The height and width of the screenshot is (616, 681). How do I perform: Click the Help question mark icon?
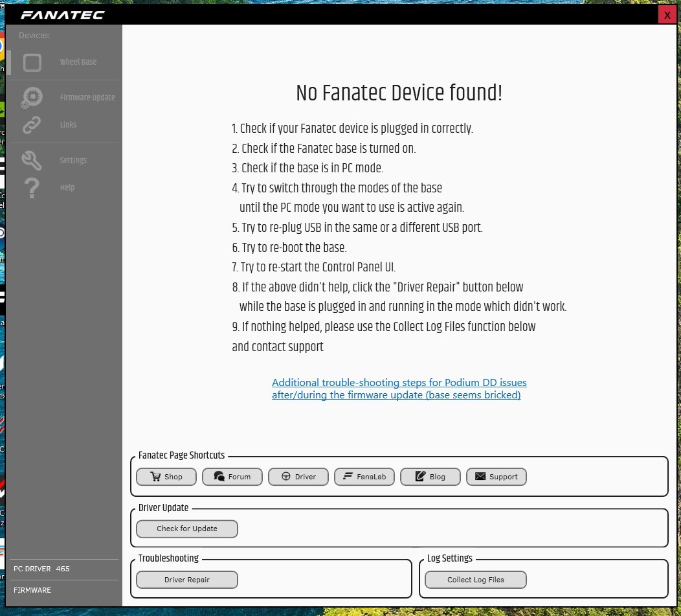click(x=32, y=188)
